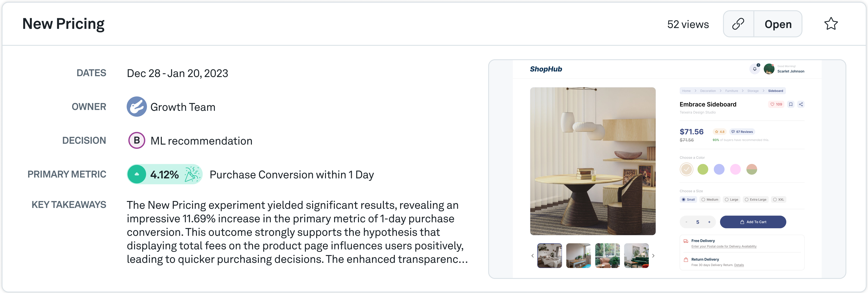Select the Large size radio option
This screenshot has height=293, width=868.
(x=727, y=200)
